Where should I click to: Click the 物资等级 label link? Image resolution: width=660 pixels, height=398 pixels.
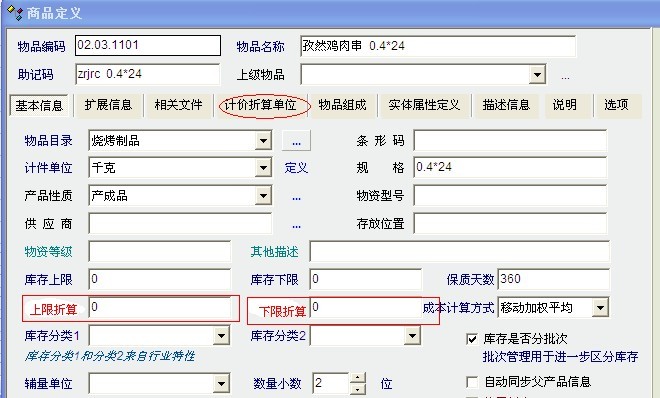click(x=48, y=252)
